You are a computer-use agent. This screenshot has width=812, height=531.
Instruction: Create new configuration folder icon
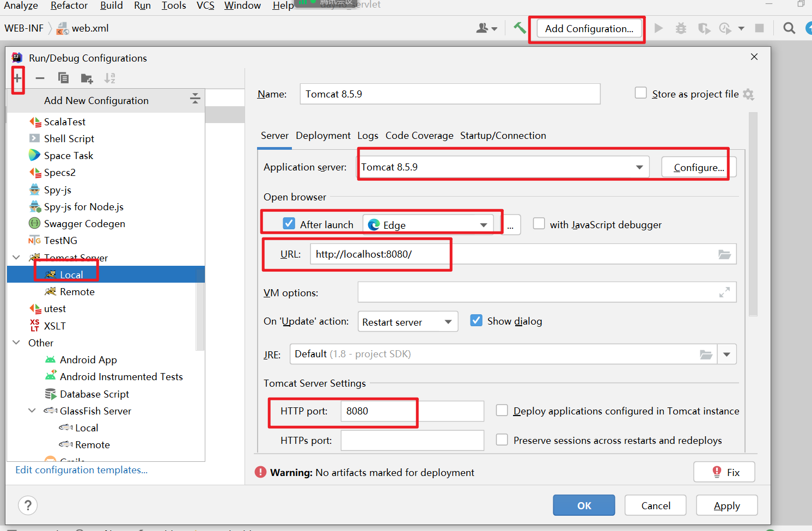pos(86,78)
